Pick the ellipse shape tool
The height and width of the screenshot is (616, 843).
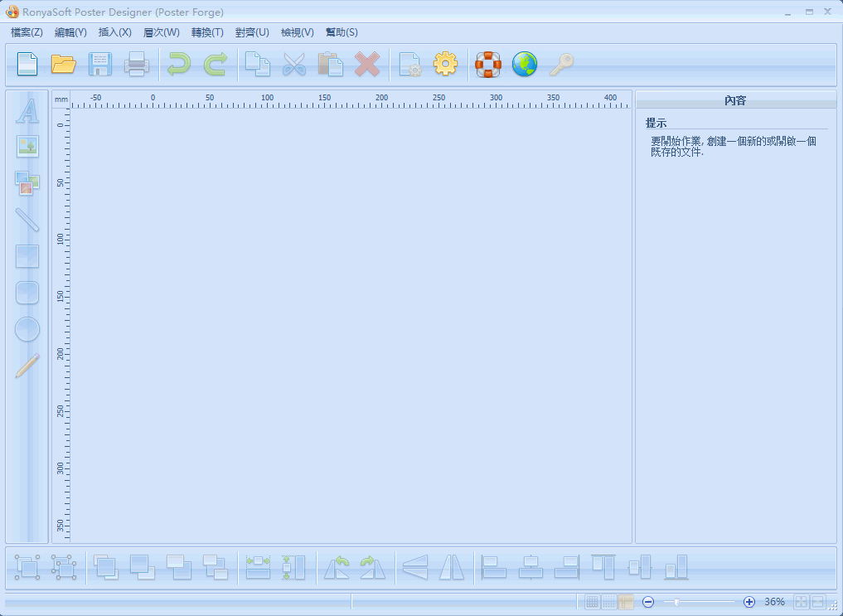click(27, 329)
